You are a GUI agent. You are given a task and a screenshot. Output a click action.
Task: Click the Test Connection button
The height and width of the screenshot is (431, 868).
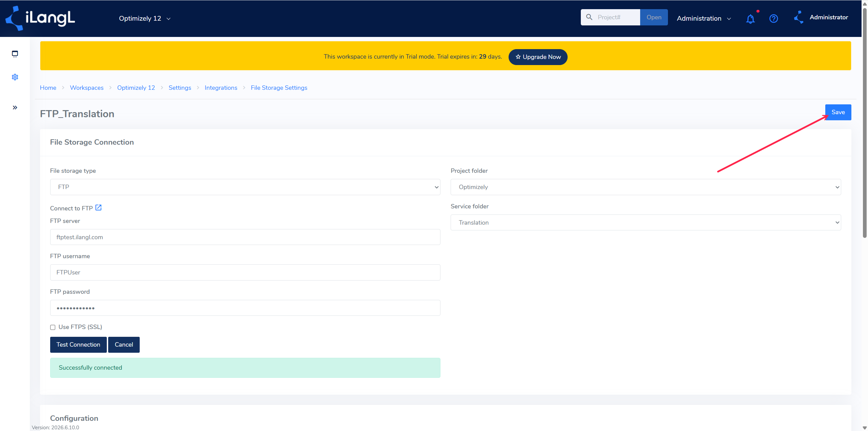(78, 345)
